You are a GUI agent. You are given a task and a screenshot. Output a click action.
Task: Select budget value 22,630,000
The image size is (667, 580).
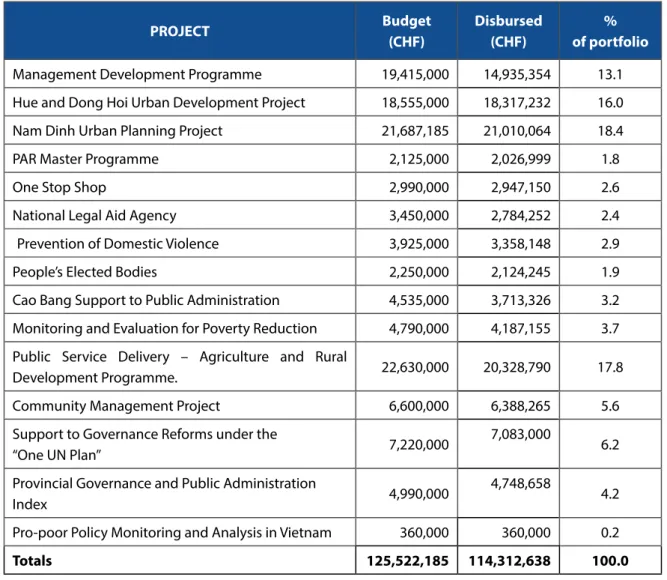pyautogui.click(x=415, y=367)
